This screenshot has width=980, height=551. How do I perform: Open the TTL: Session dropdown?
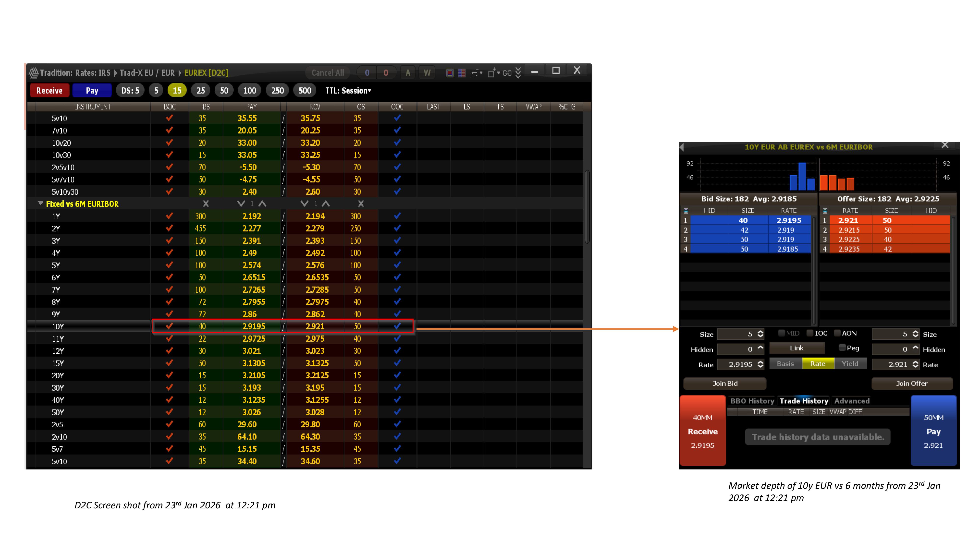[348, 91]
